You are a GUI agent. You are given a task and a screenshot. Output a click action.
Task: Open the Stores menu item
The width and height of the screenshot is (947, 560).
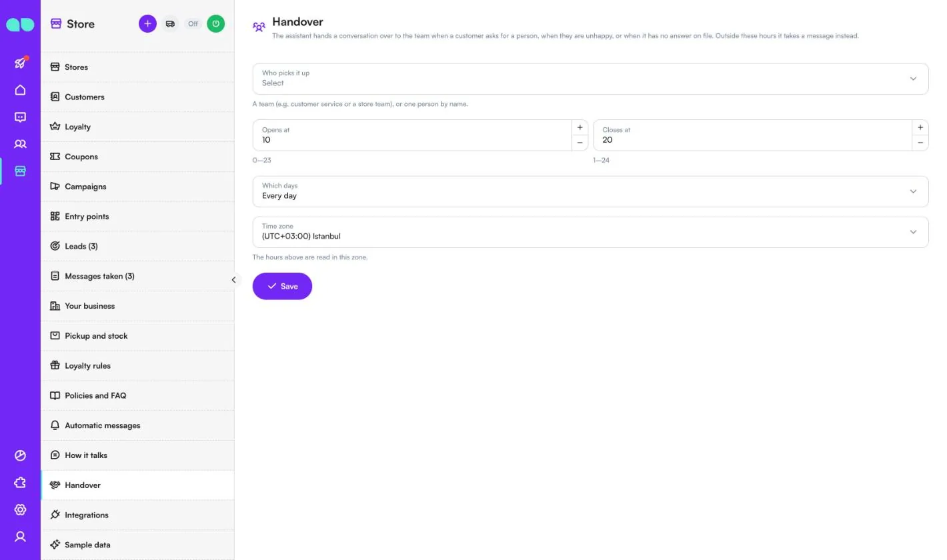(x=137, y=67)
